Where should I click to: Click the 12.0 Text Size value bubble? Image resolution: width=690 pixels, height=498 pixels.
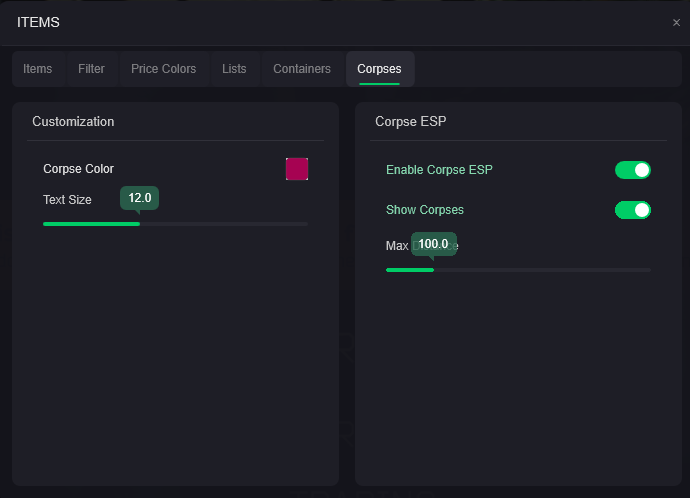139,198
